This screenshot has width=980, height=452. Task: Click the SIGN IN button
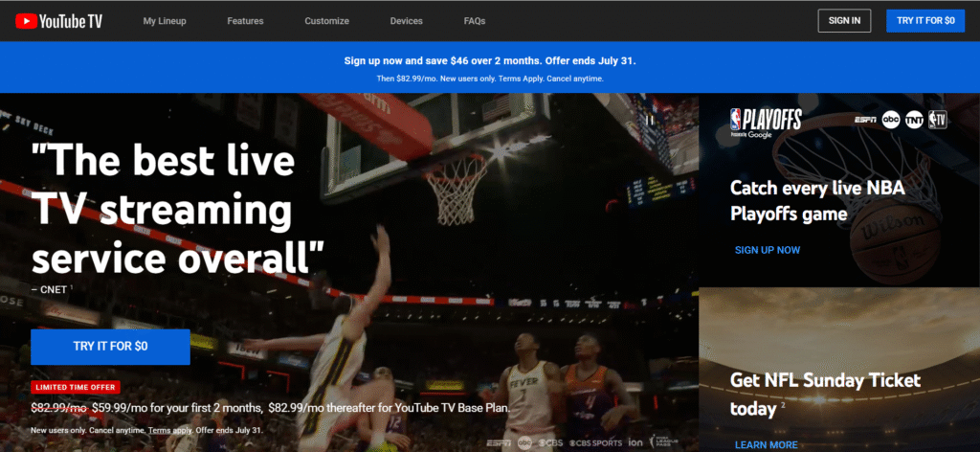click(x=844, y=21)
